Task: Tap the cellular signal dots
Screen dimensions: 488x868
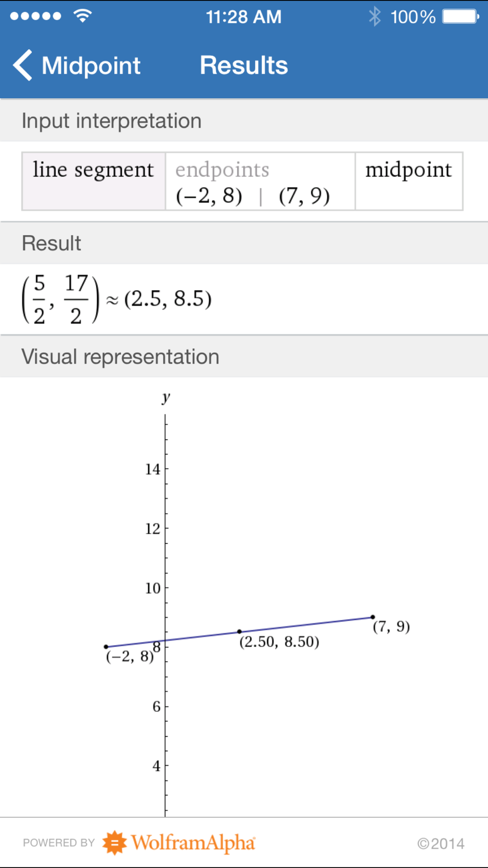Action: [36, 16]
